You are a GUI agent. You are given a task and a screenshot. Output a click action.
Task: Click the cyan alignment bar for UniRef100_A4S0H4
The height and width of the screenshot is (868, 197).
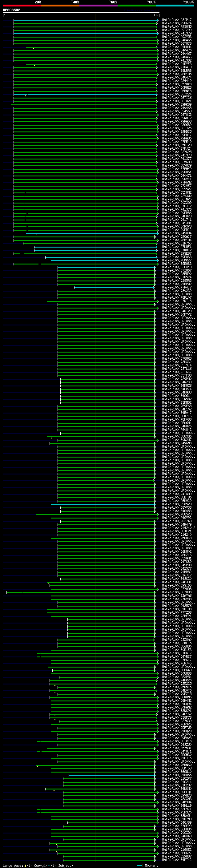point(92,233)
